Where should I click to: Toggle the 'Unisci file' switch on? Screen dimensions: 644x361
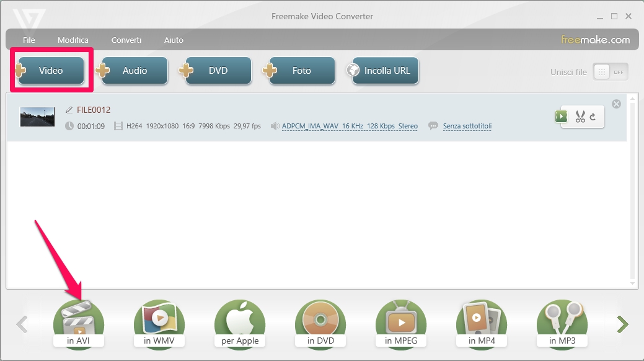tap(610, 72)
